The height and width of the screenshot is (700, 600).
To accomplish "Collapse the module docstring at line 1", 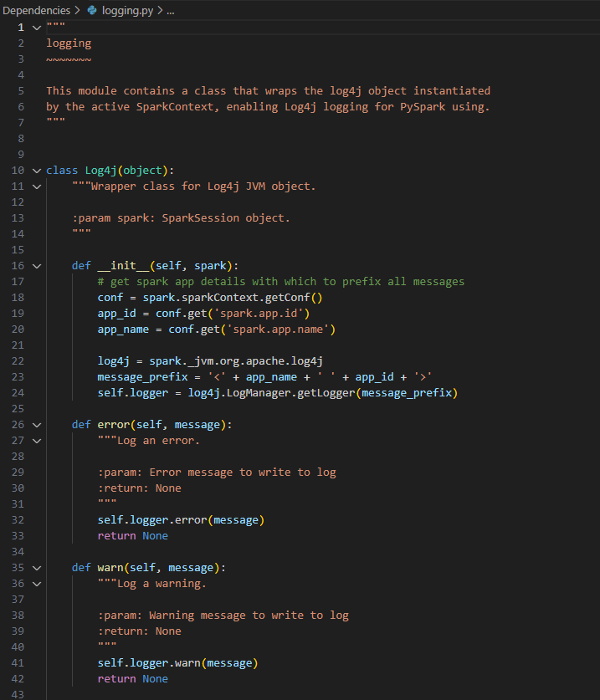I will (36, 26).
